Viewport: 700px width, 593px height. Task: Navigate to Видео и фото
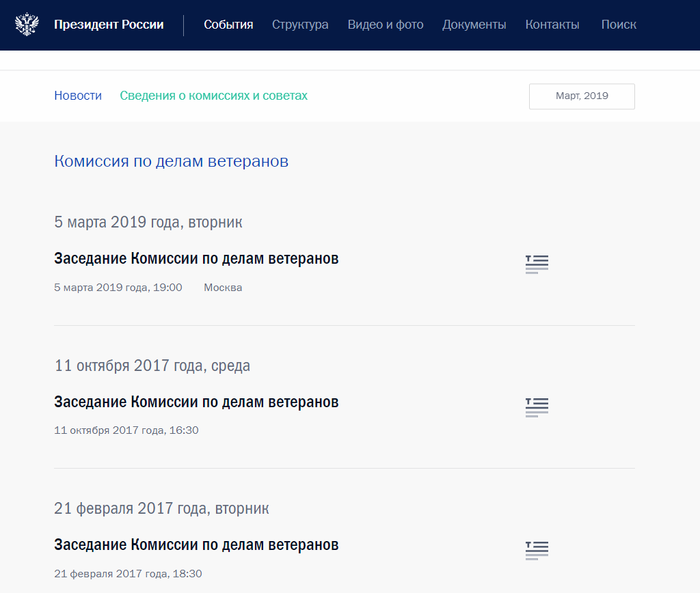pyautogui.click(x=386, y=25)
